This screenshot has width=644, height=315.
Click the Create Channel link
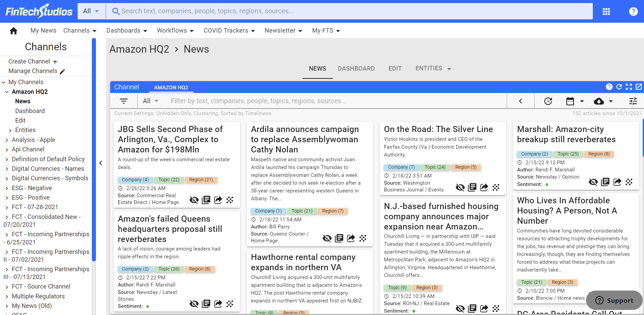[x=29, y=61]
